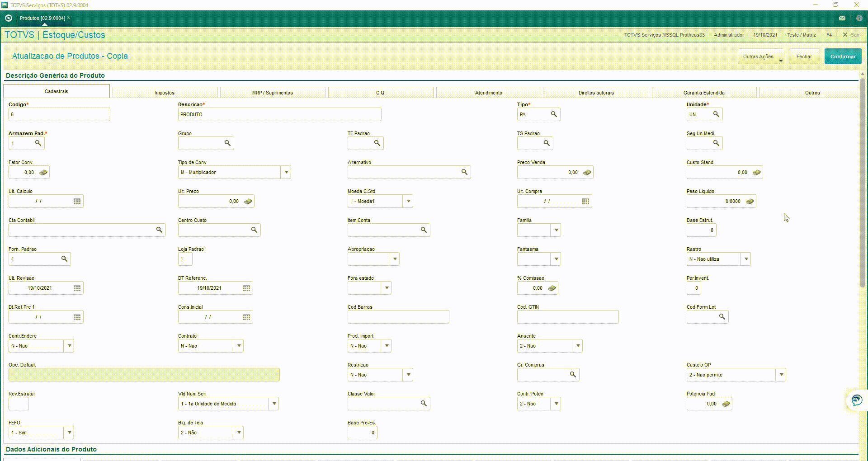Click into the Cod. GTIN input field

coord(568,317)
